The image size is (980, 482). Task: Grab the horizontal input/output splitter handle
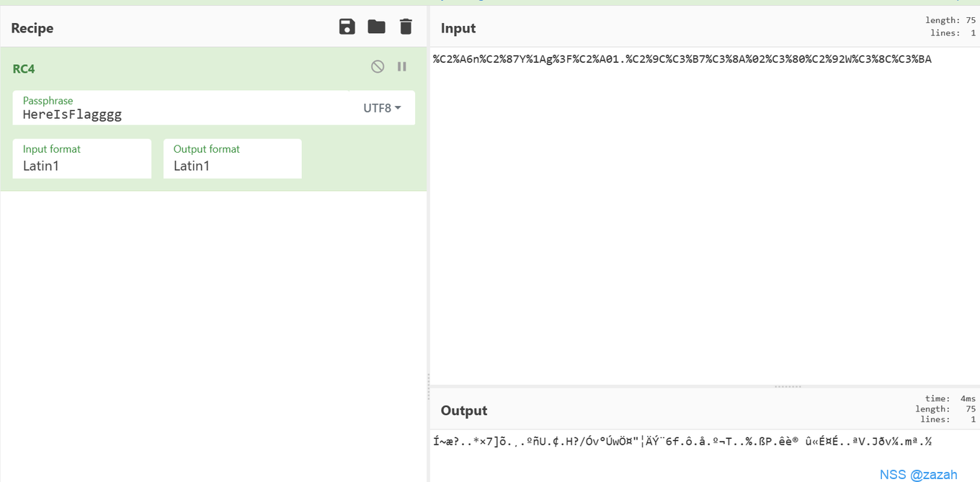[x=788, y=386]
